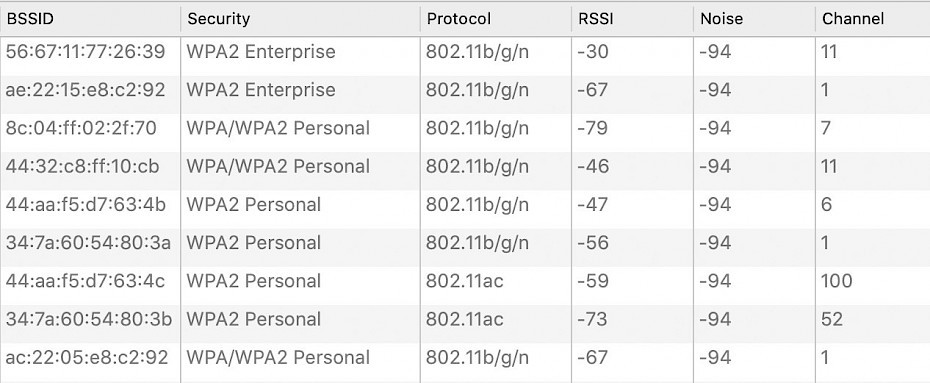Select network 44:32:c8:ff:10:cb

pyautogui.click(x=465, y=167)
